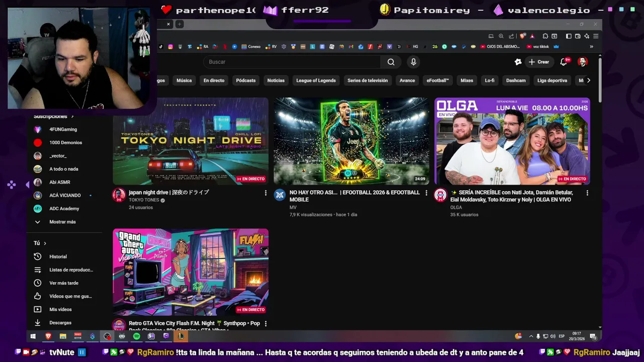This screenshot has height=362, width=644.
Task: Open the eFootball goalkeeper card thumbnail
Action: (x=351, y=141)
